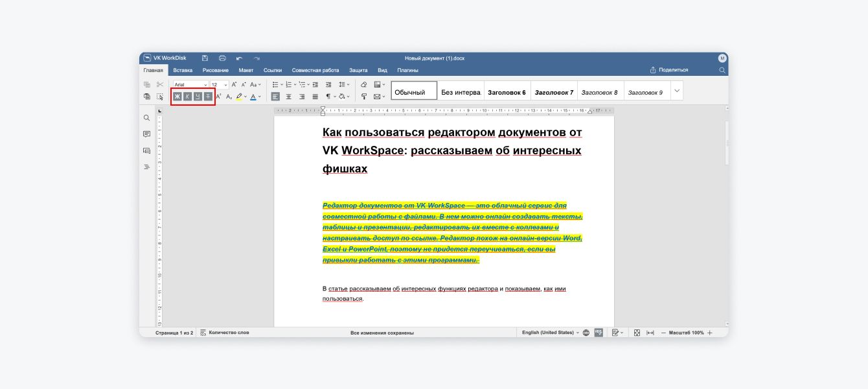
Task: Click the search icon in left sidebar
Action: click(147, 118)
